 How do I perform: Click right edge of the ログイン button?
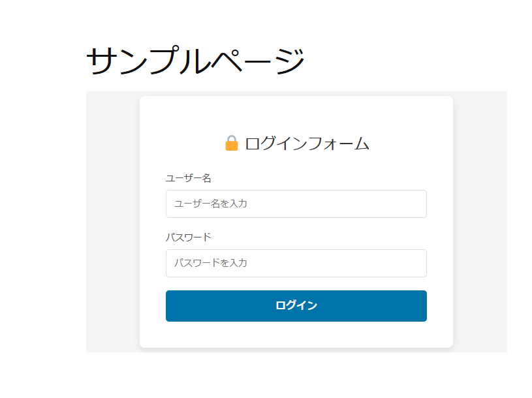[x=420, y=306]
